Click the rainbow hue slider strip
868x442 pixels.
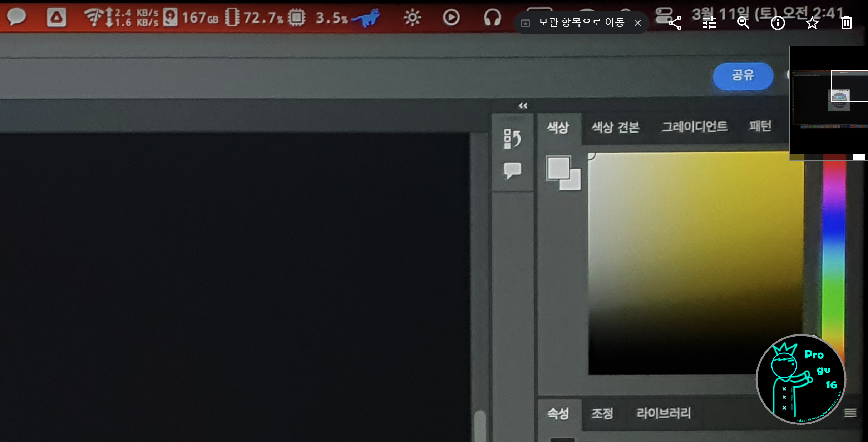pos(834,250)
